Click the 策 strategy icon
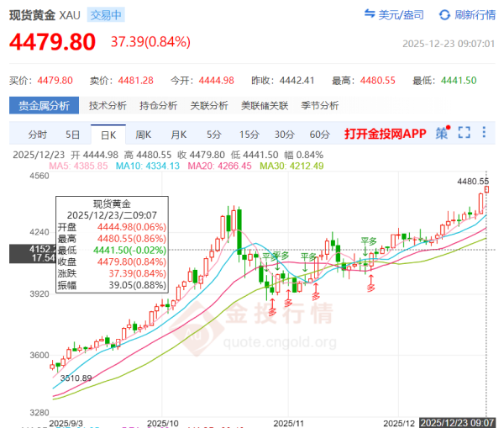 point(443,132)
